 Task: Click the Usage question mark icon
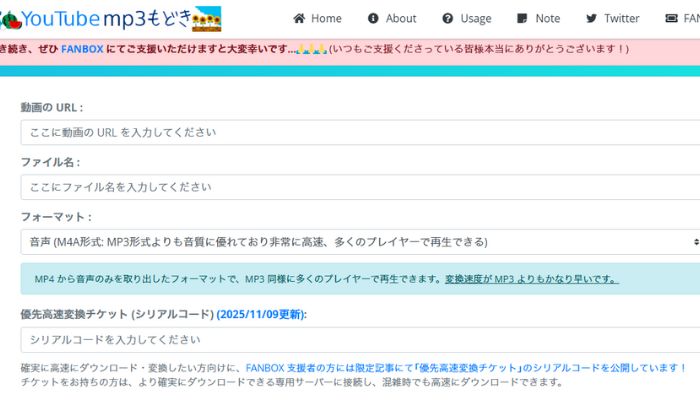(x=447, y=18)
